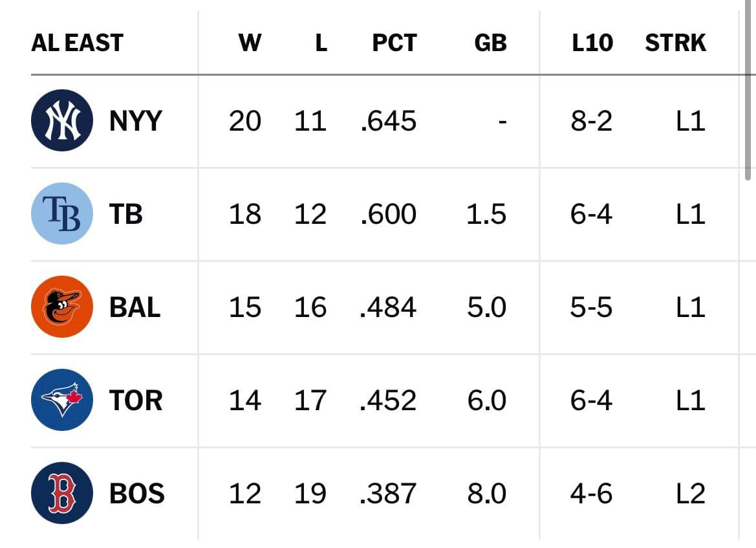
Task: Click the vertical scrollbar thumb
Action: [x=748, y=90]
